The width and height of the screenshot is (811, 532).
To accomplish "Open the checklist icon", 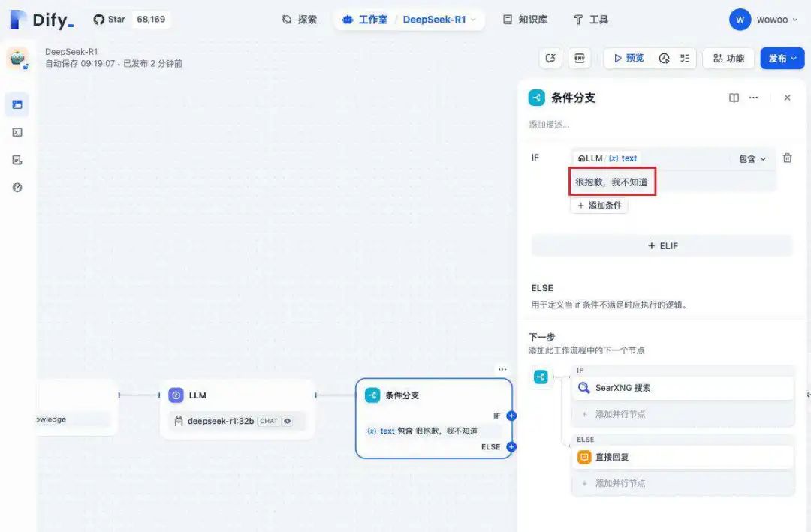I will click(685, 58).
